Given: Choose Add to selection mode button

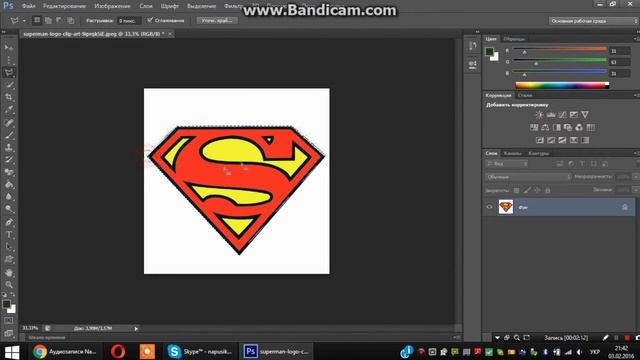Looking at the screenshot, I should (x=48, y=20).
